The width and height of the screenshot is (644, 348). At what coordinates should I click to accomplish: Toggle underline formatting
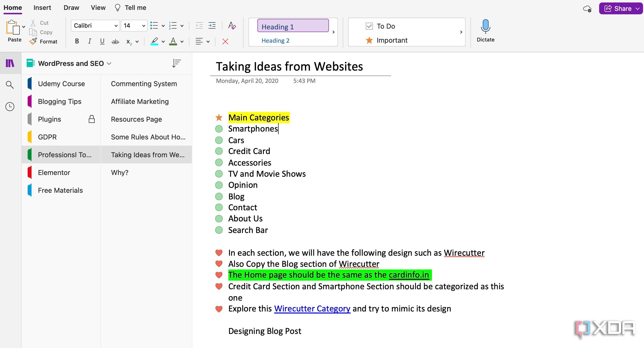tap(102, 41)
